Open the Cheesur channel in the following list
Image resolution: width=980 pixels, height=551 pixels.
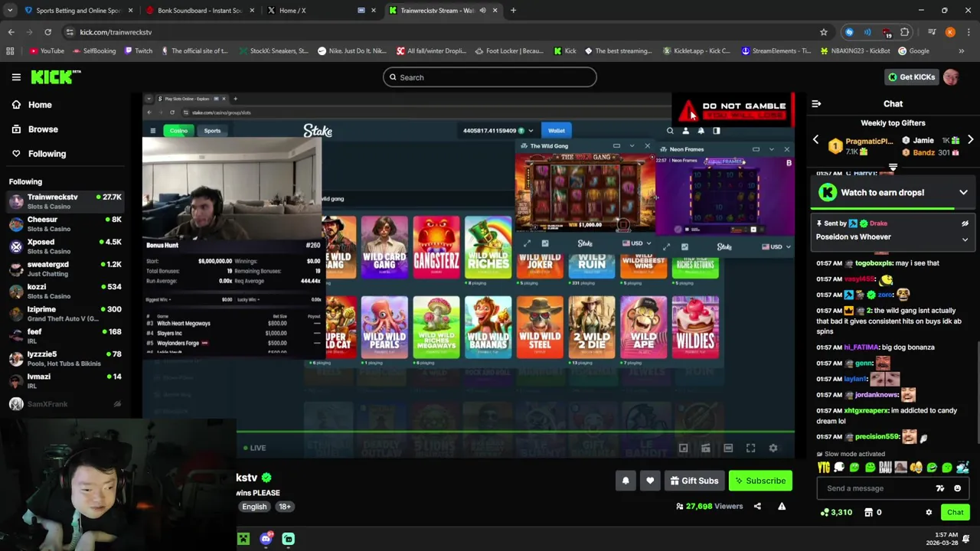click(65, 223)
